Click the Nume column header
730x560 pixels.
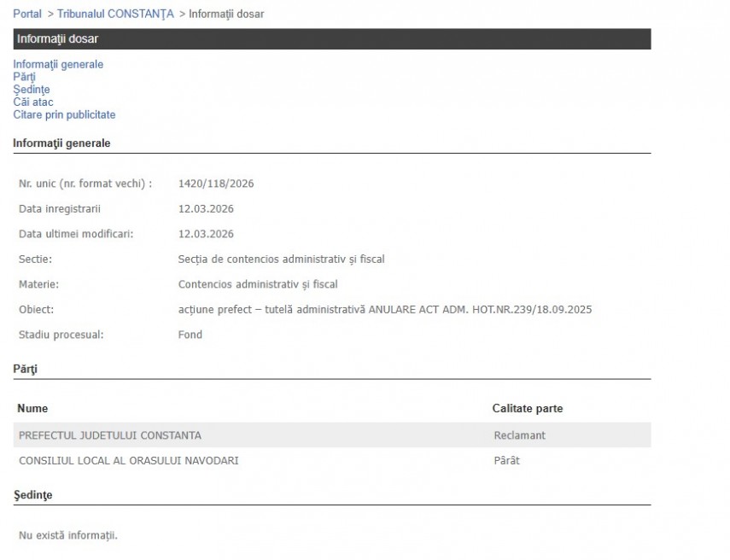[32, 409]
